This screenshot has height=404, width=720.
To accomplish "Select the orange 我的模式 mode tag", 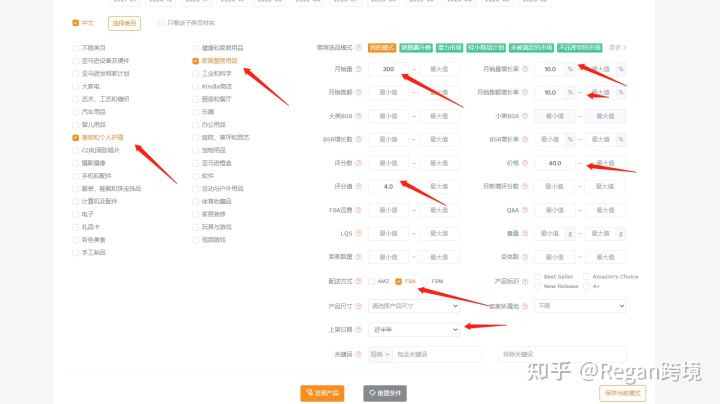I will coord(382,47).
